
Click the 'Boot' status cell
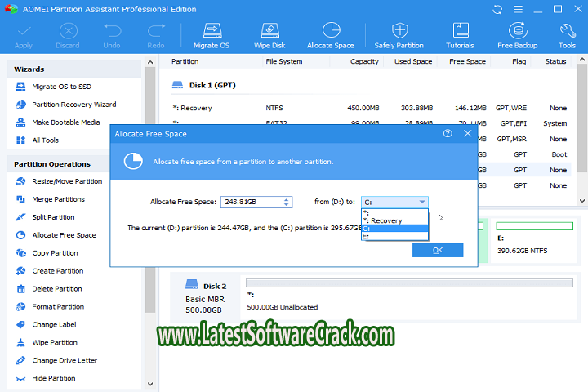point(559,154)
